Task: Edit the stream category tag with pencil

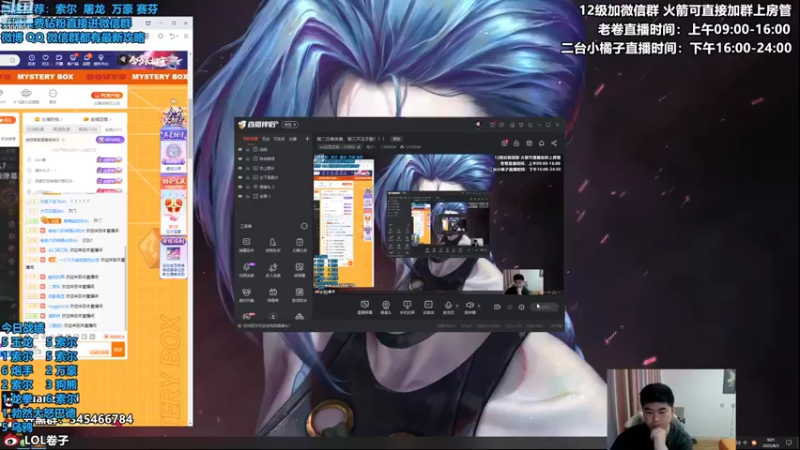Action: (359, 147)
